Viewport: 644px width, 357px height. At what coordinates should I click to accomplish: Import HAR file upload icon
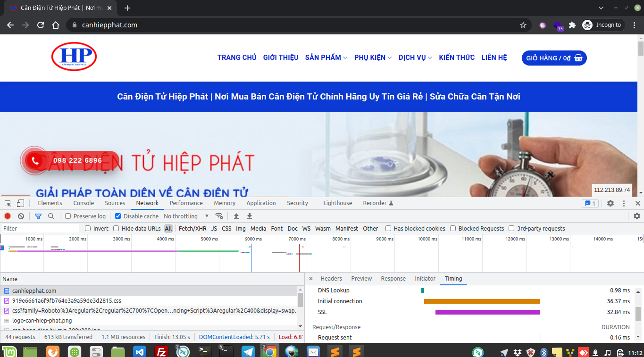click(236, 216)
